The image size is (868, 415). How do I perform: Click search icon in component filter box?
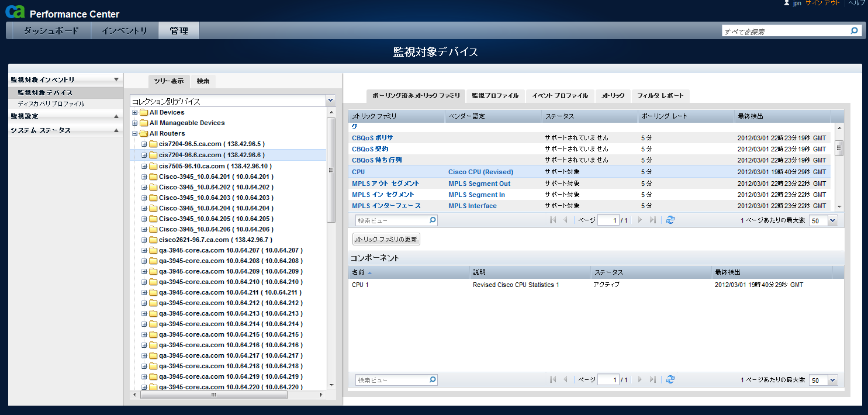click(433, 380)
